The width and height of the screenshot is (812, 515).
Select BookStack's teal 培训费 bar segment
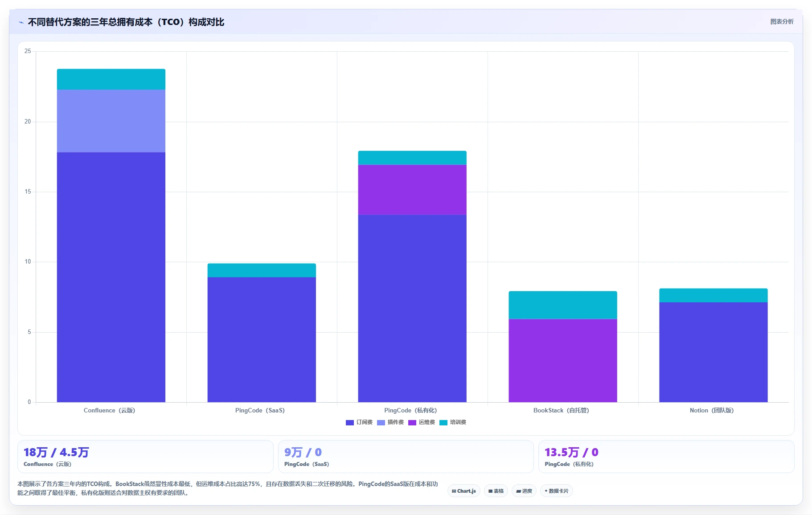point(563,305)
